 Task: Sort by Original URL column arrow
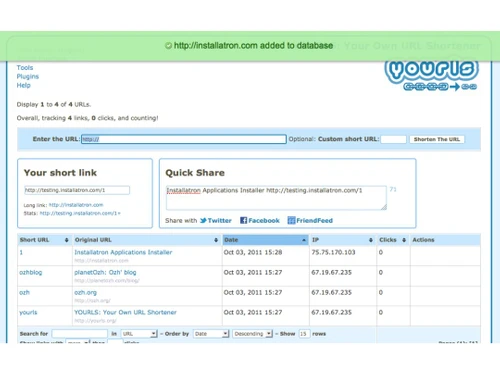(216, 240)
